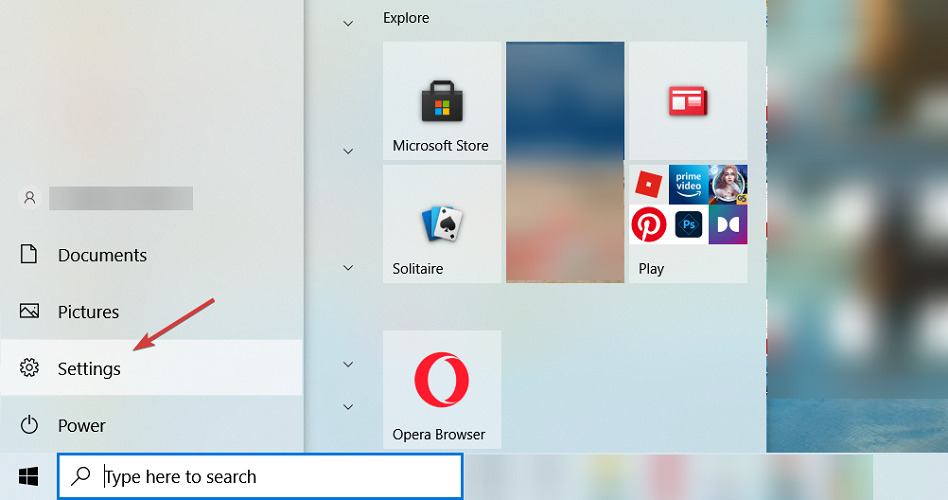Image resolution: width=948 pixels, height=500 pixels.
Task: Click the Roblox icon in the Play folder
Action: tap(648, 184)
